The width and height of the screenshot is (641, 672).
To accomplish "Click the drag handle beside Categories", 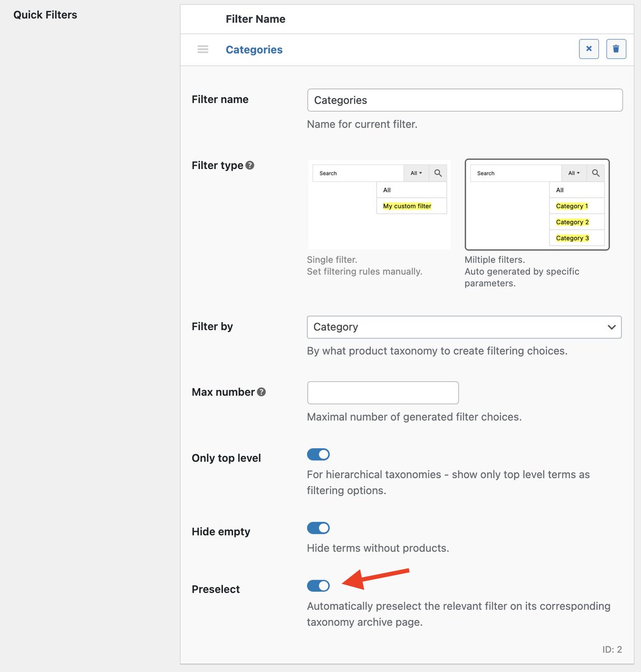I will (x=202, y=49).
